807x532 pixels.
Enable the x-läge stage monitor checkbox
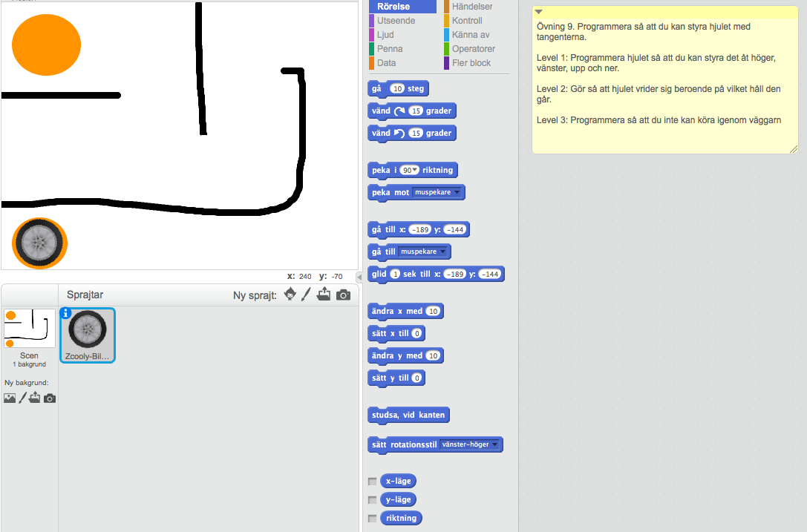(x=372, y=482)
